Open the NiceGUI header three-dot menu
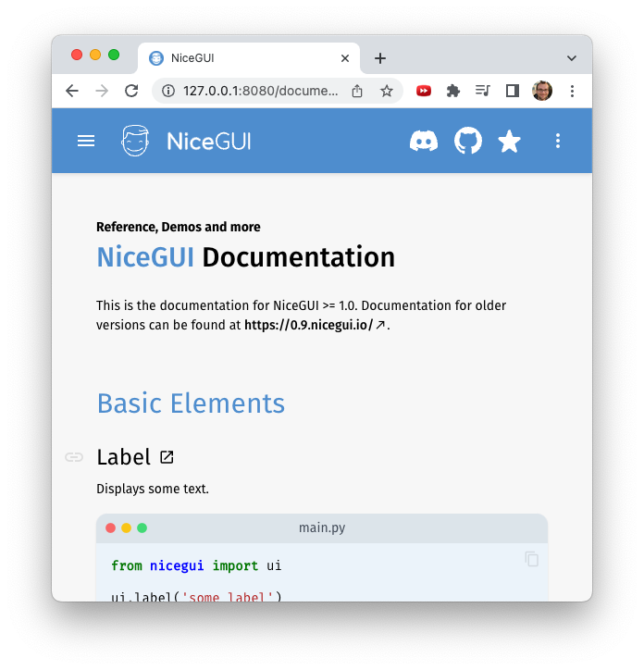Screen dimensions: 644x670 [558, 141]
